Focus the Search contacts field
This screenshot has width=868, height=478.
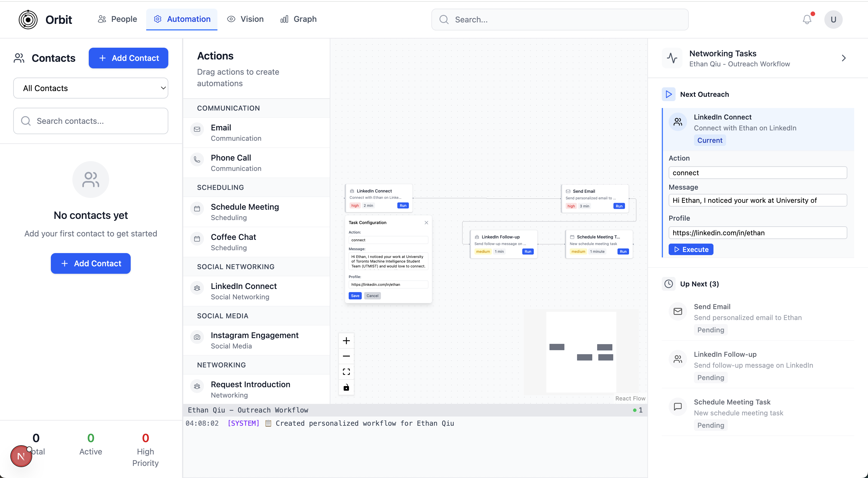click(x=91, y=121)
